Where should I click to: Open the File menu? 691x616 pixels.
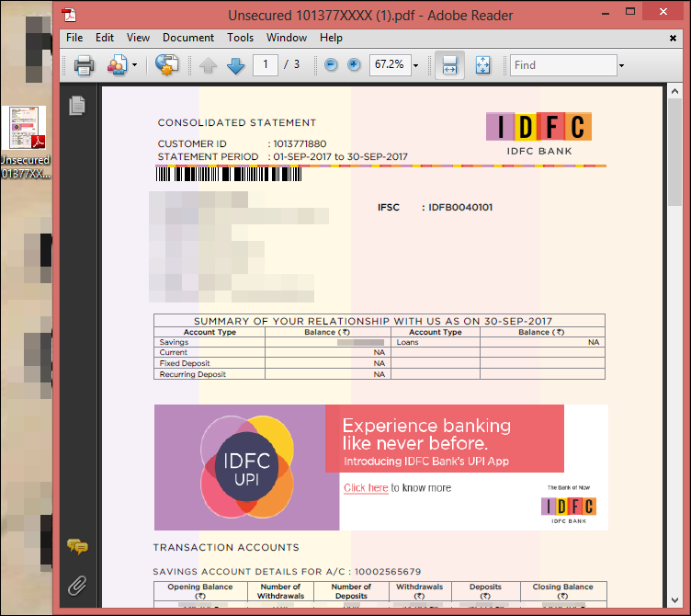[74, 38]
